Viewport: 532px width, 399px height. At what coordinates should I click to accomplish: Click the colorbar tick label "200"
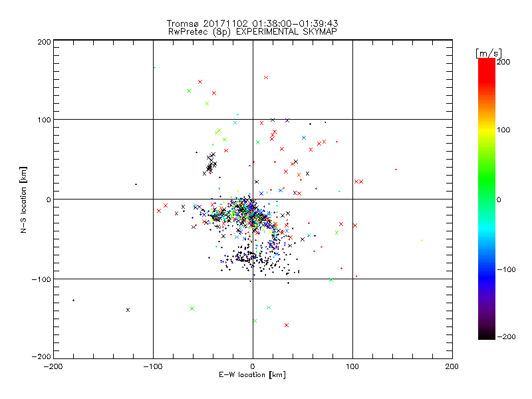coord(503,62)
